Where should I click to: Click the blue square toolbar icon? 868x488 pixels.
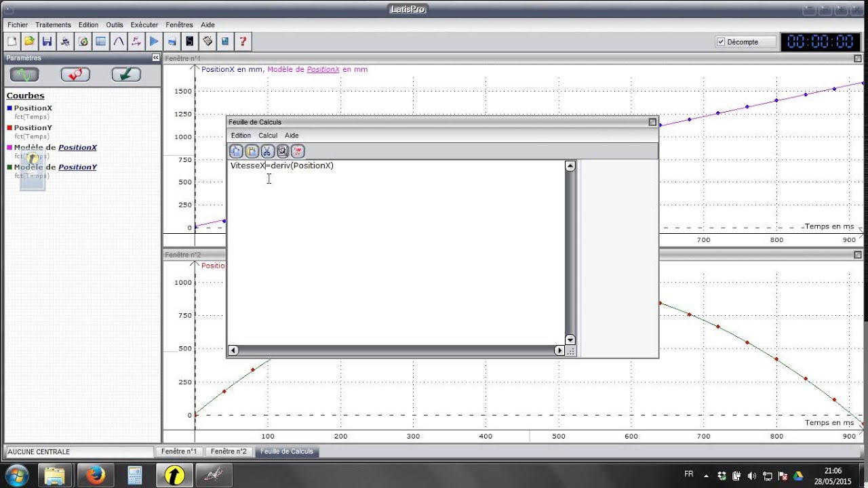225,41
